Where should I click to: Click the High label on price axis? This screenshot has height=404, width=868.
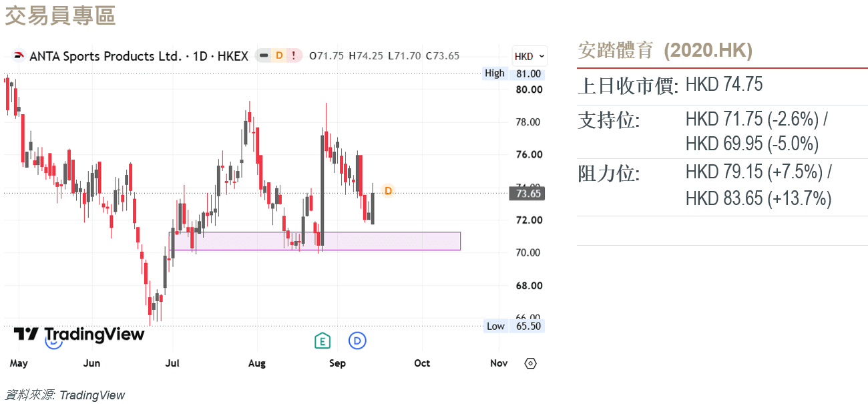(x=495, y=73)
